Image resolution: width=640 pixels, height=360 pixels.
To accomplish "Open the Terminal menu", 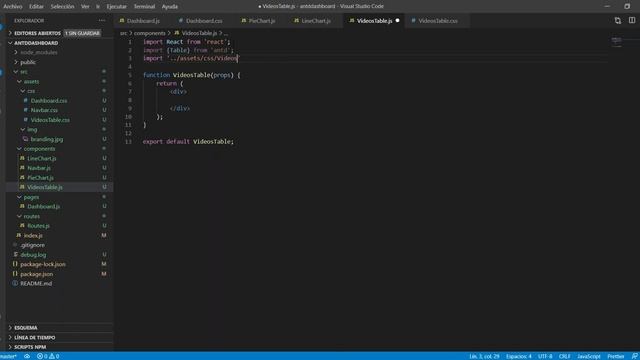I will [x=144, y=7].
